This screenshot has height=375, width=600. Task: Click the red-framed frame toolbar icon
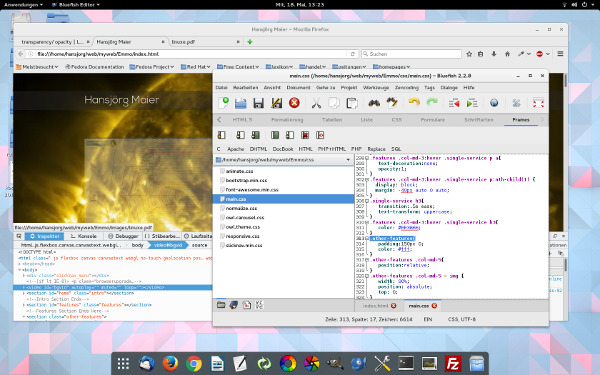pos(305,135)
